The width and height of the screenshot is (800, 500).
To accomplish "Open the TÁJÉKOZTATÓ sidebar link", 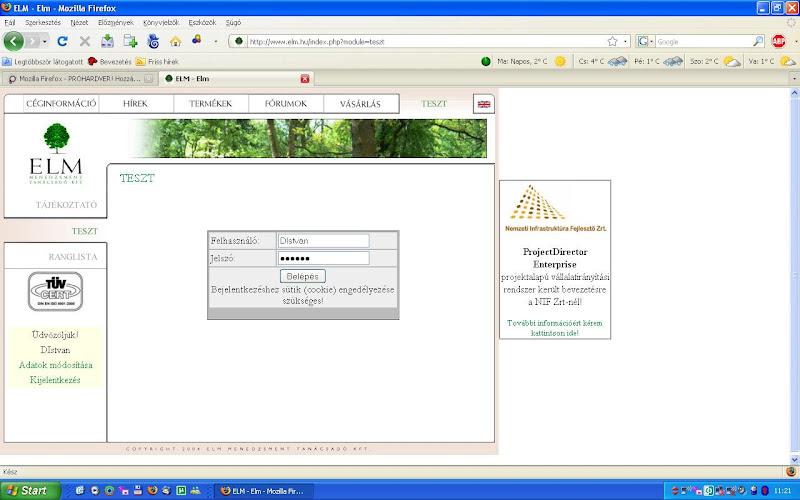I will tap(66, 205).
